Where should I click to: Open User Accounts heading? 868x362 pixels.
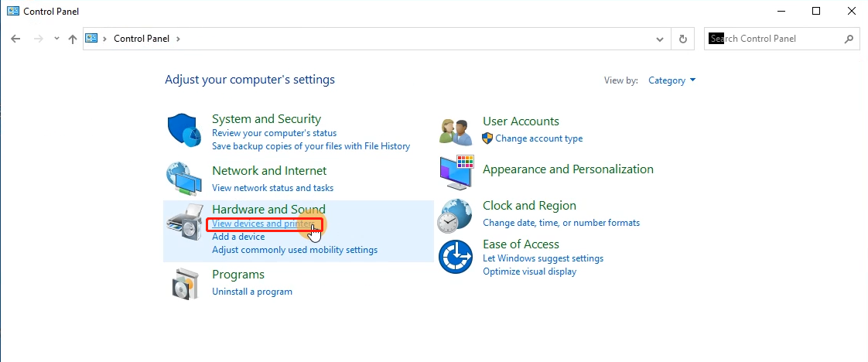point(521,121)
